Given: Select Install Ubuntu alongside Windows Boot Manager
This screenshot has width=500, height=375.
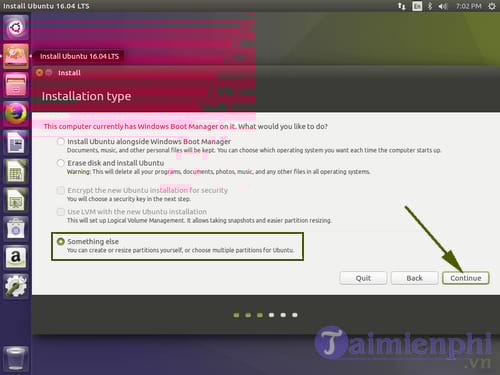Looking at the screenshot, I should (60, 142).
